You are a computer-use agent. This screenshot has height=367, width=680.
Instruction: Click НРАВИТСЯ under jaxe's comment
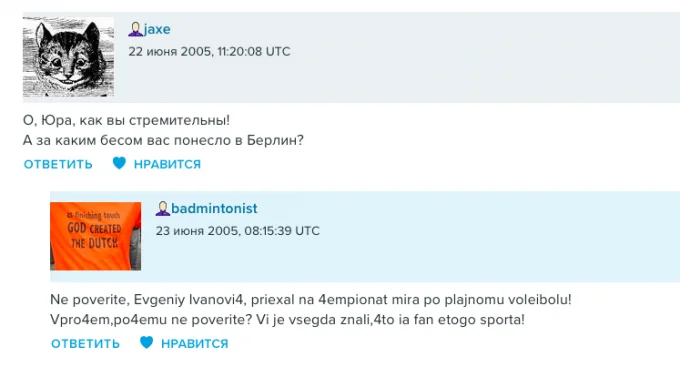(167, 164)
